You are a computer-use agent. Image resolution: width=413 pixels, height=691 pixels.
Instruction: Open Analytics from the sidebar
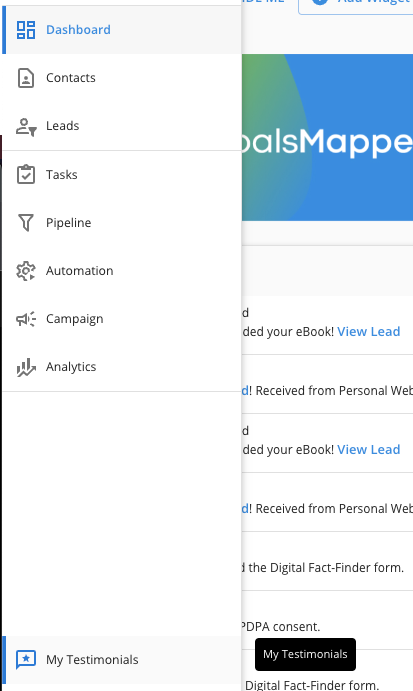click(121, 367)
